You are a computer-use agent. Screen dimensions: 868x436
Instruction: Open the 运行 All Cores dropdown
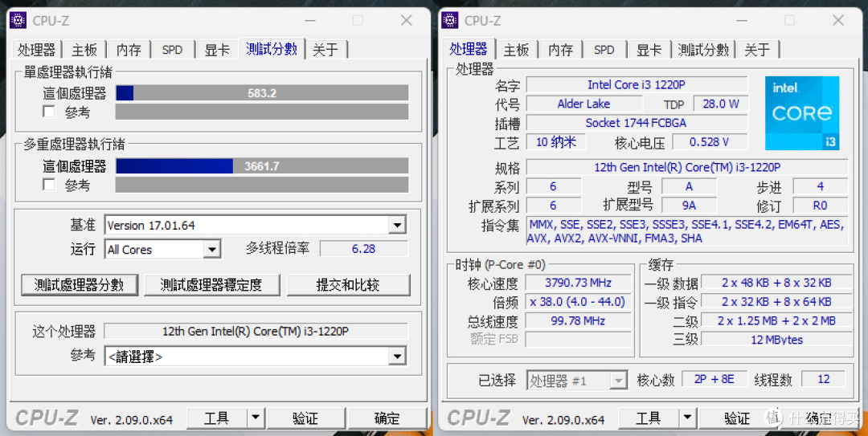(211, 250)
